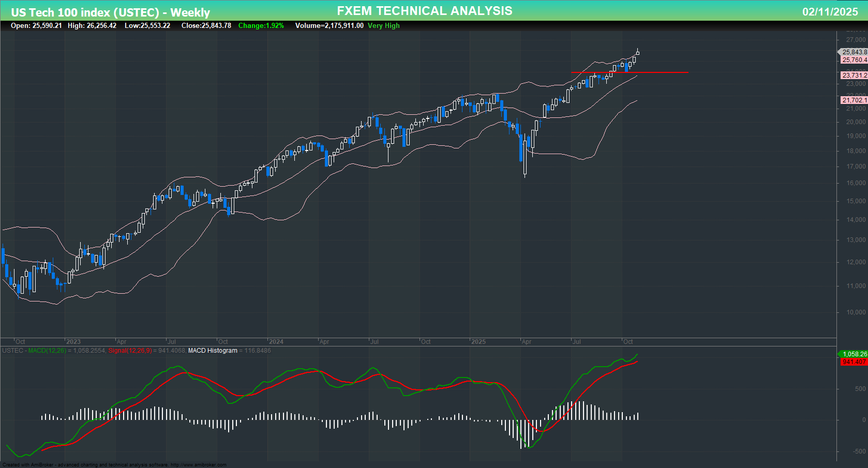Open the Oct label on the date axis
This screenshot has width=868, height=468.
628,342
